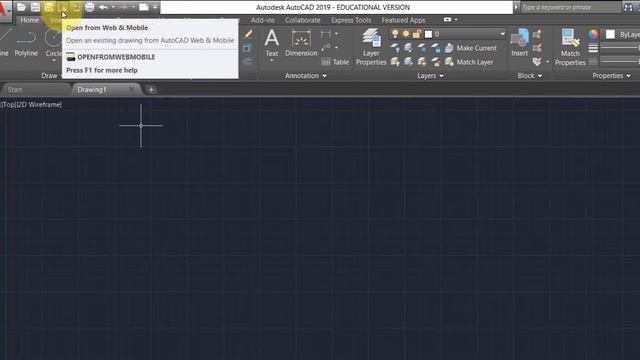Add a new drawing tab with plus
The image size is (640, 360).
click(151, 89)
